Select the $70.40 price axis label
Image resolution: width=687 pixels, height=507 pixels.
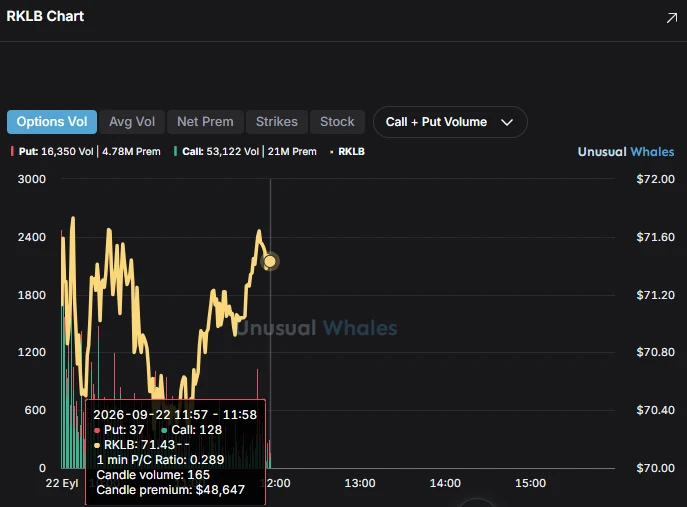pos(655,410)
